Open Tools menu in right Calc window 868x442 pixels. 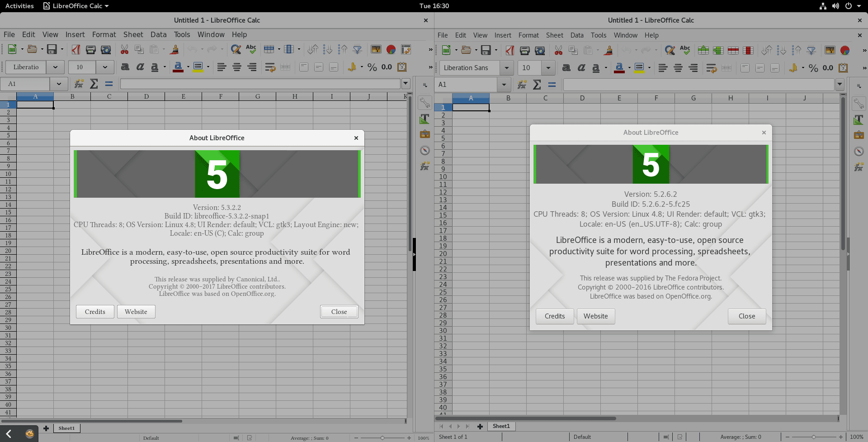click(x=599, y=35)
